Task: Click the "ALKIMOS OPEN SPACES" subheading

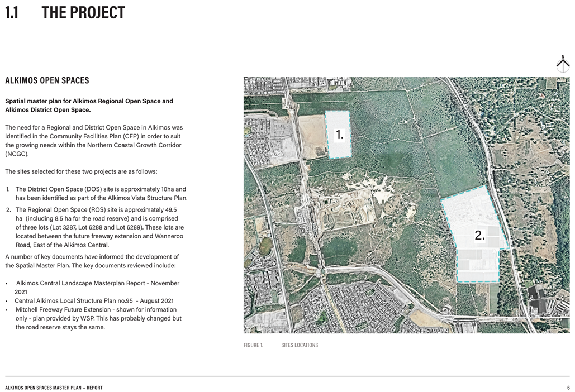Action: pos(47,80)
